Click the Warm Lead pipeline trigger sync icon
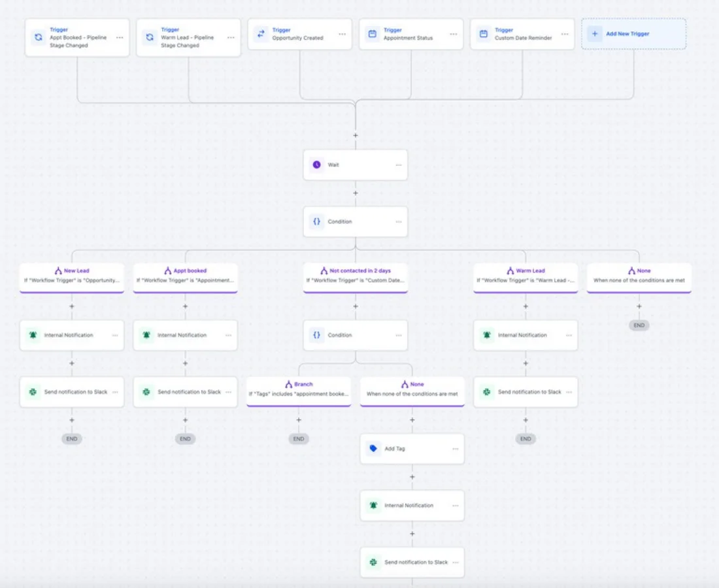 [150, 37]
